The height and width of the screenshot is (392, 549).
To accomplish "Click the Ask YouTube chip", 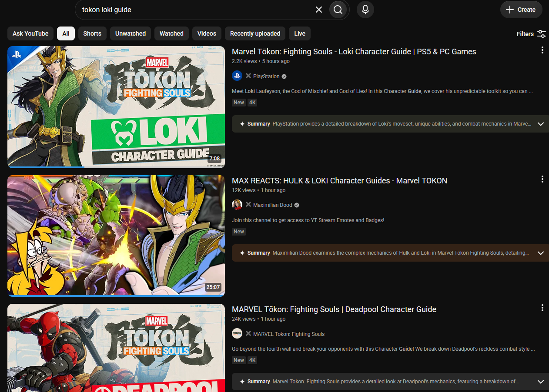I will (30, 33).
